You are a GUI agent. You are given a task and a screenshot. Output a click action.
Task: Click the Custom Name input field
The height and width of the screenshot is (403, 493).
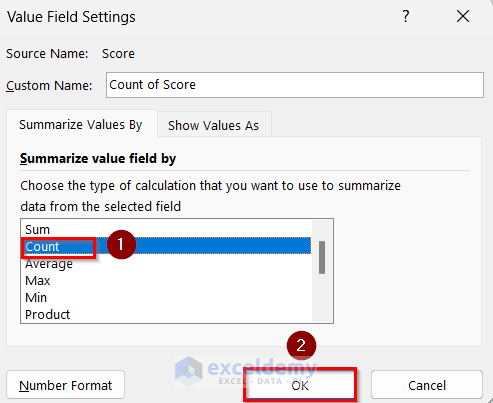(x=295, y=85)
